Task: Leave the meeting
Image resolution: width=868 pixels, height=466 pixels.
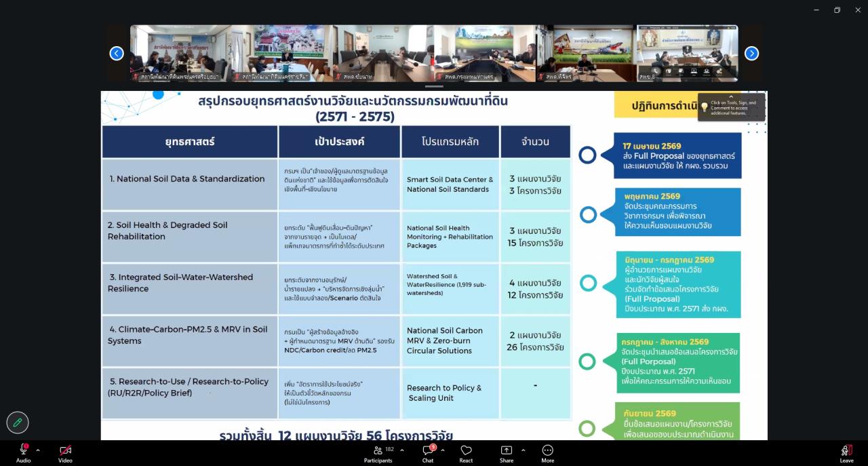Action: tap(846, 451)
